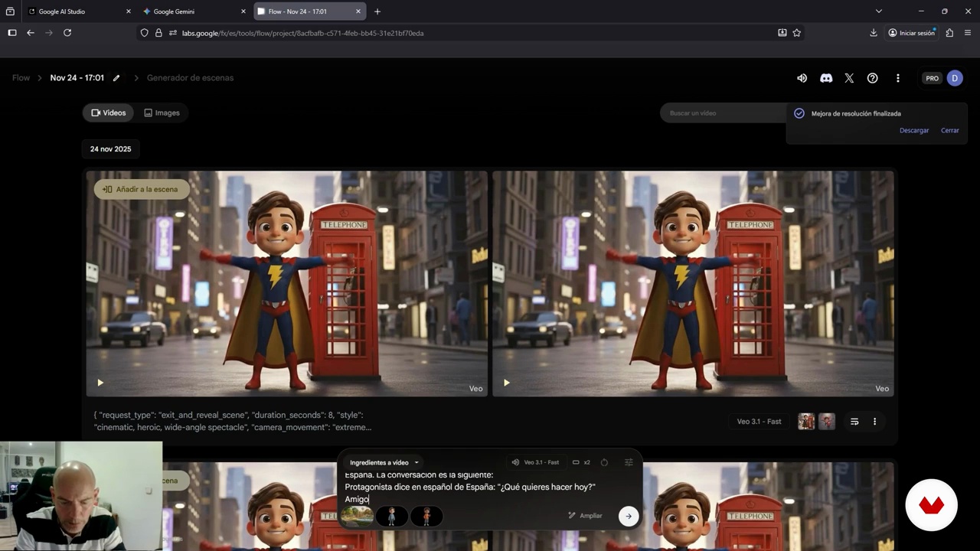Toggle sound with the speaker icon in the header
This screenshot has width=980, height=551.
802,78
